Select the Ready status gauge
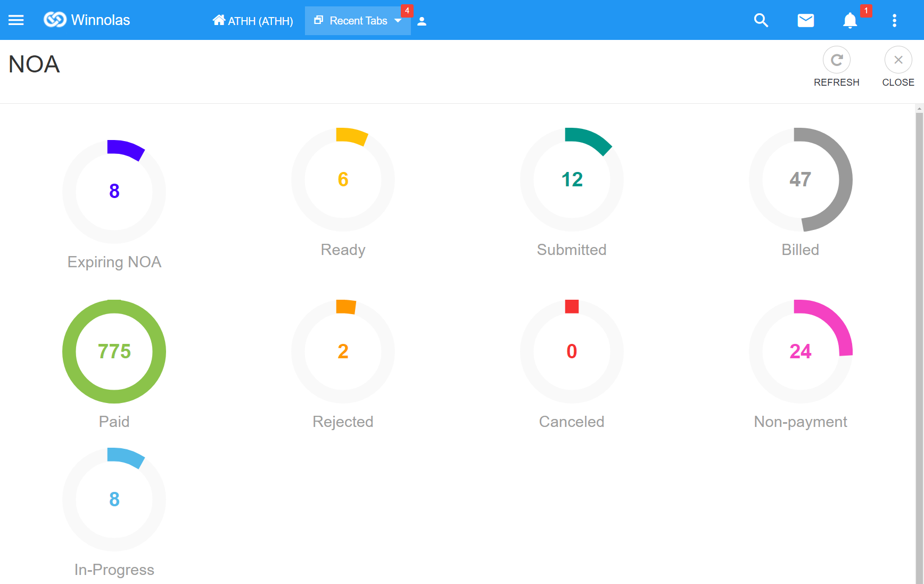This screenshot has width=924, height=584. (343, 180)
